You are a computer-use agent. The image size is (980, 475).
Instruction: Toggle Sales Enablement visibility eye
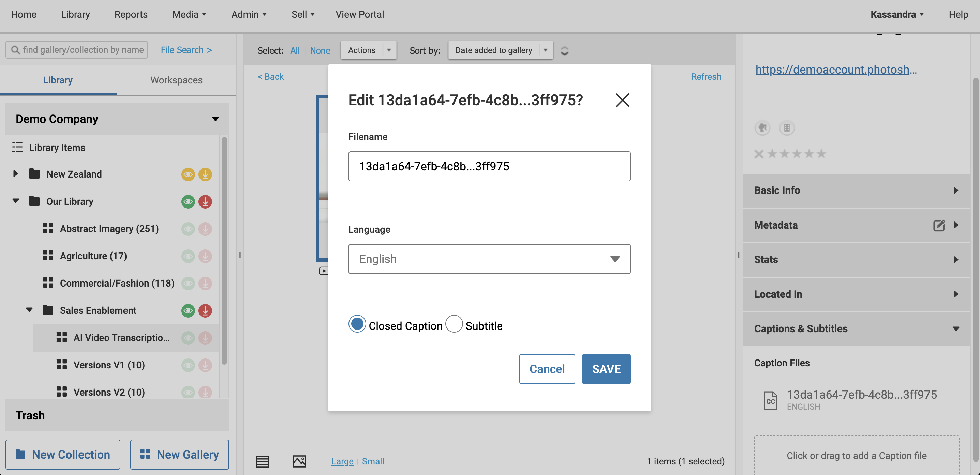click(188, 311)
